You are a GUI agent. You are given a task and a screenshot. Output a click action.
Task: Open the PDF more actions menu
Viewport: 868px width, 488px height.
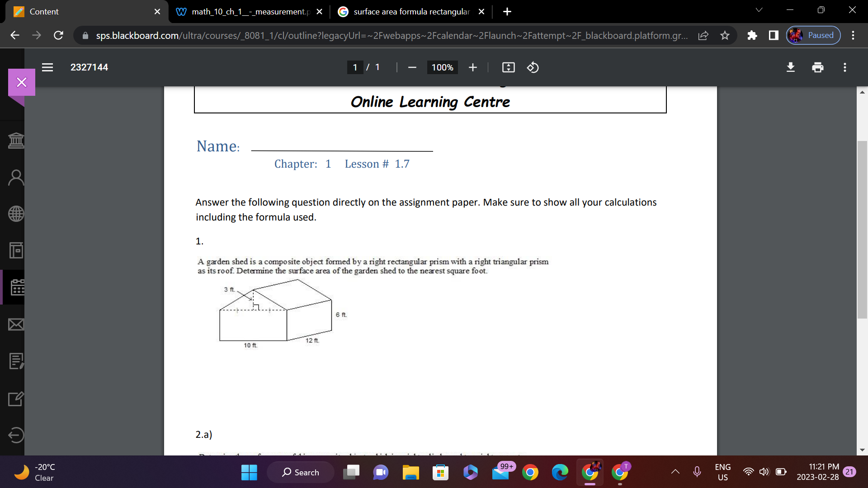[844, 67]
